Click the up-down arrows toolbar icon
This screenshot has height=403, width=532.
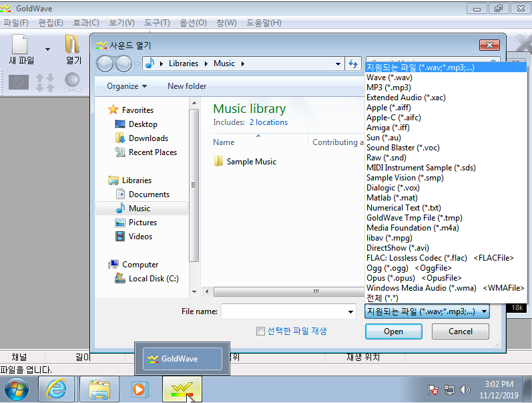(x=45, y=83)
